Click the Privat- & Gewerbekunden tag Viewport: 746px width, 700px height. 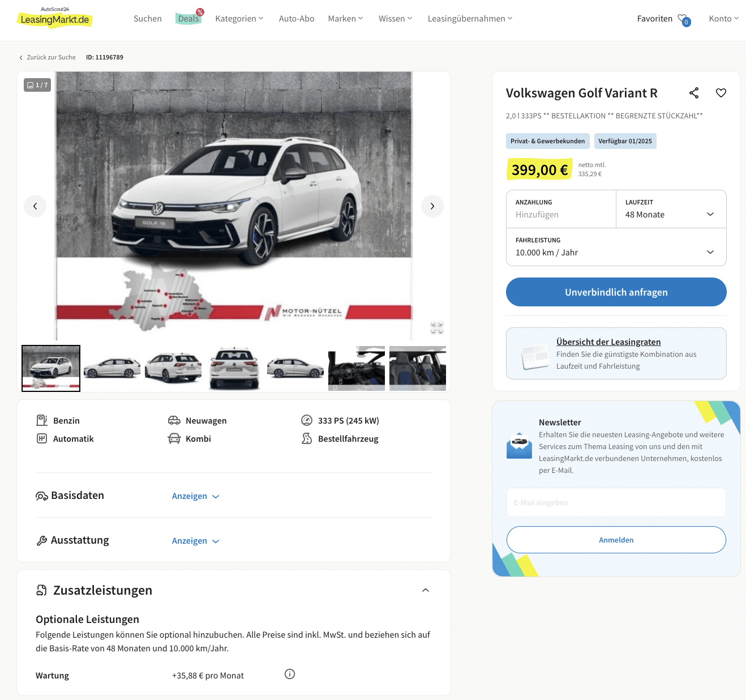(547, 141)
